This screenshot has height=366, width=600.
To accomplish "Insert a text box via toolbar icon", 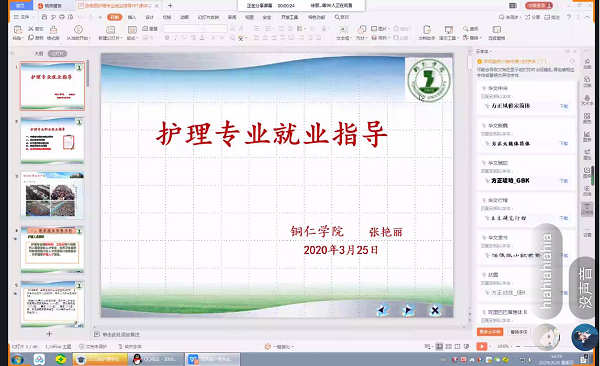I will coord(343,30).
